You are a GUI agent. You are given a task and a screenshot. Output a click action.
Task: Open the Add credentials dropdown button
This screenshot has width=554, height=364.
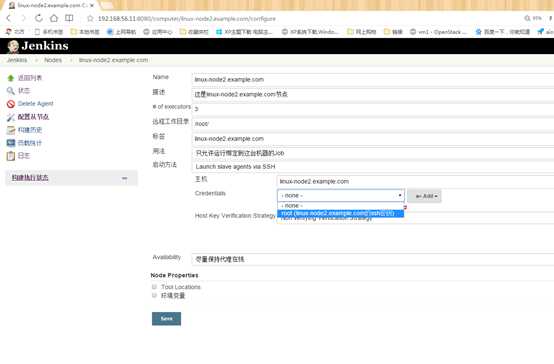424,196
